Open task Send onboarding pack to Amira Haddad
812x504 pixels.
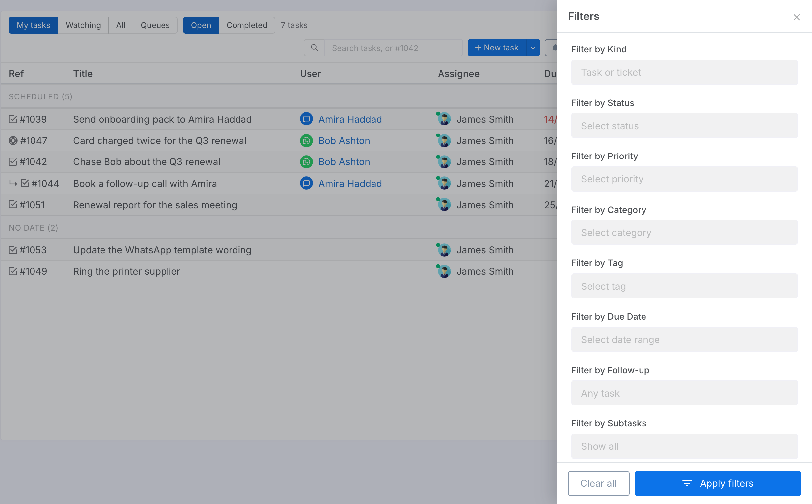click(162, 119)
